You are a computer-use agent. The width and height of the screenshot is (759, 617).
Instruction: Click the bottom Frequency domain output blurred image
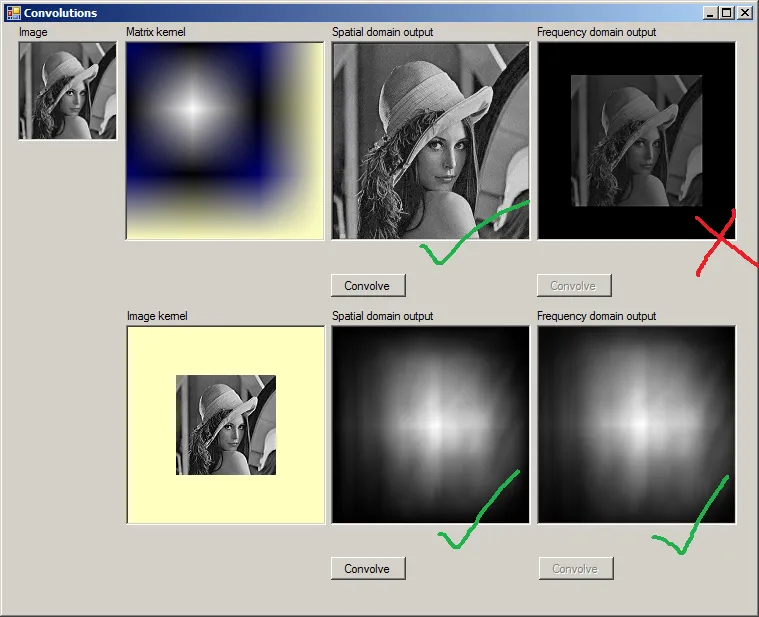[637, 425]
